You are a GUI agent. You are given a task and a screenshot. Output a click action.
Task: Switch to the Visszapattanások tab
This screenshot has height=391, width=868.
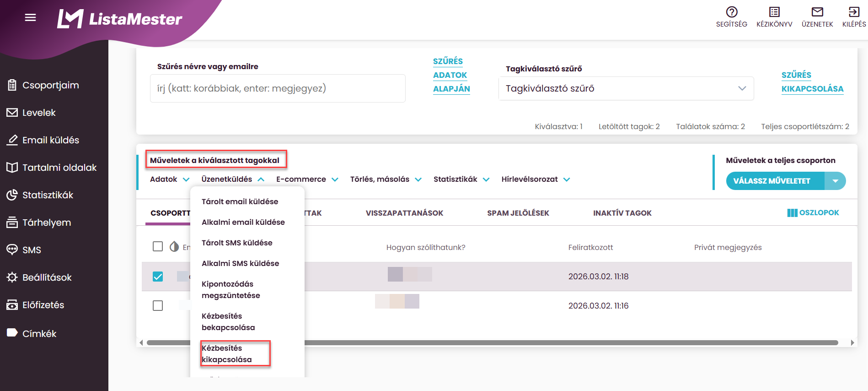pos(404,213)
